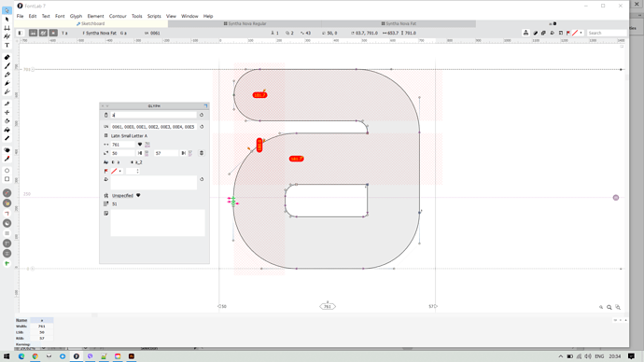
Task: Reset glyph name with circular arrow
Action: [x=202, y=115]
